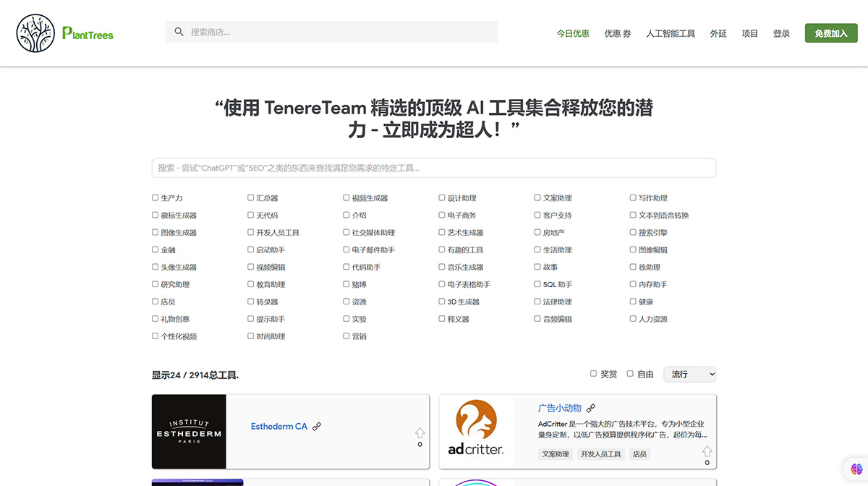Toggle the 自由 checkbox
This screenshot has height=486, width=868.
629,373
